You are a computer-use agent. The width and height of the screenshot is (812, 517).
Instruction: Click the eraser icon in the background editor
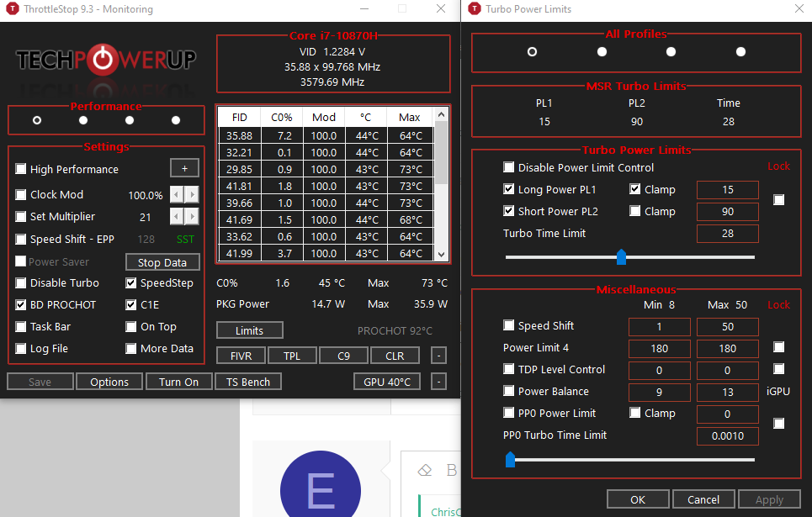(425, 470)
